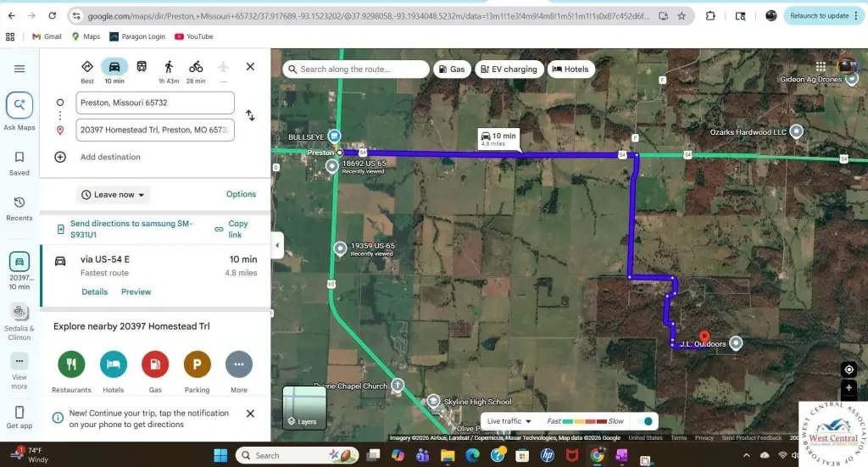Open the Live traffic dropdown
868x467 pixels.
click(x=509, y=421)
